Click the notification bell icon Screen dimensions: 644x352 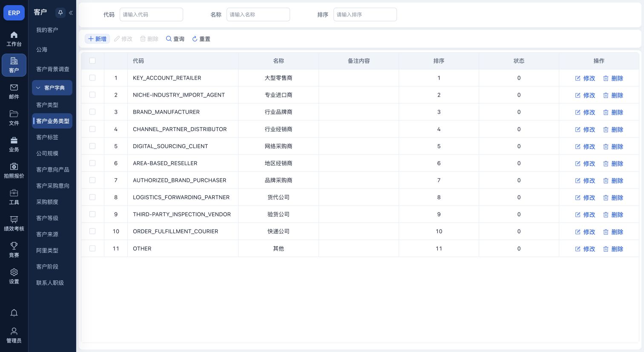click(x=14, y=313)
